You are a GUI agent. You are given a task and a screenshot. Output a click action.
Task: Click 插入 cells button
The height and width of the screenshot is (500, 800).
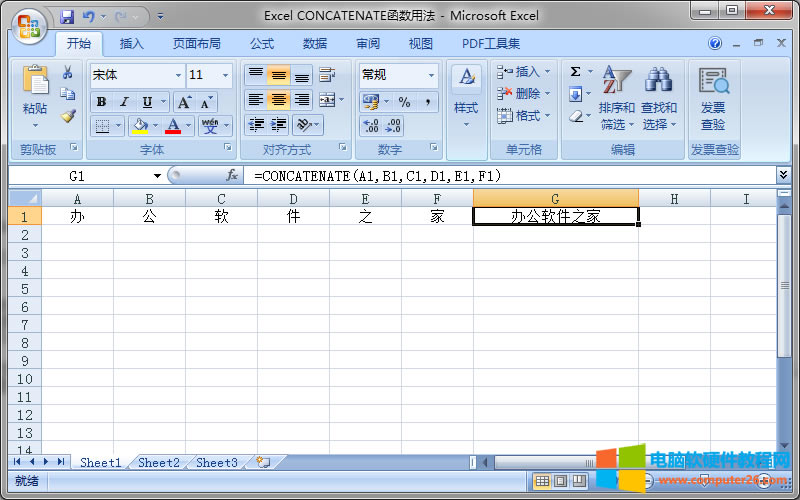[524, 72]
